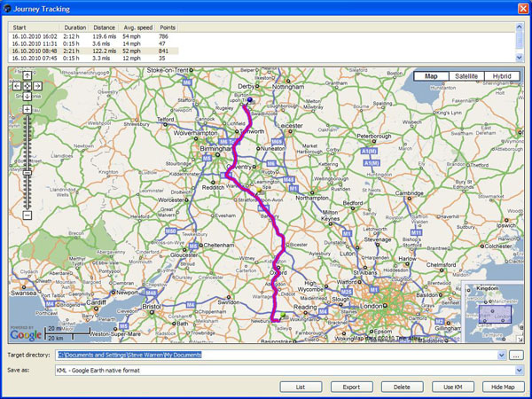Zoom in with the plus button
Viewport: 532px width, 399px height.
(x=27, y=109)
